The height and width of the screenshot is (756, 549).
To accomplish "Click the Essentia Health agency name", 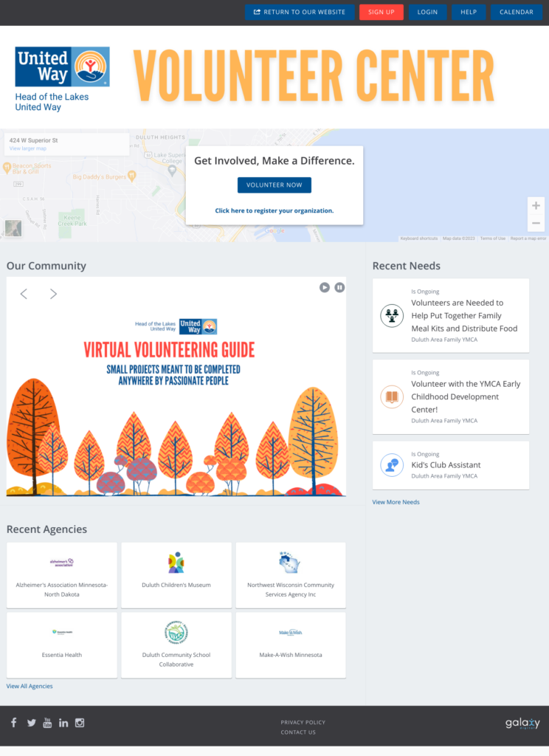I will click(62, 655).
